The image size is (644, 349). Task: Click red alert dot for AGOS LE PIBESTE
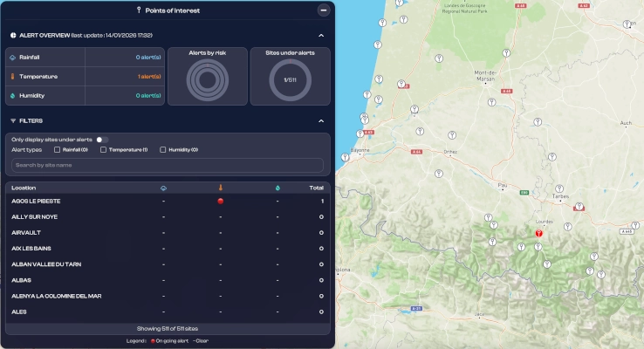click(221, 202)
